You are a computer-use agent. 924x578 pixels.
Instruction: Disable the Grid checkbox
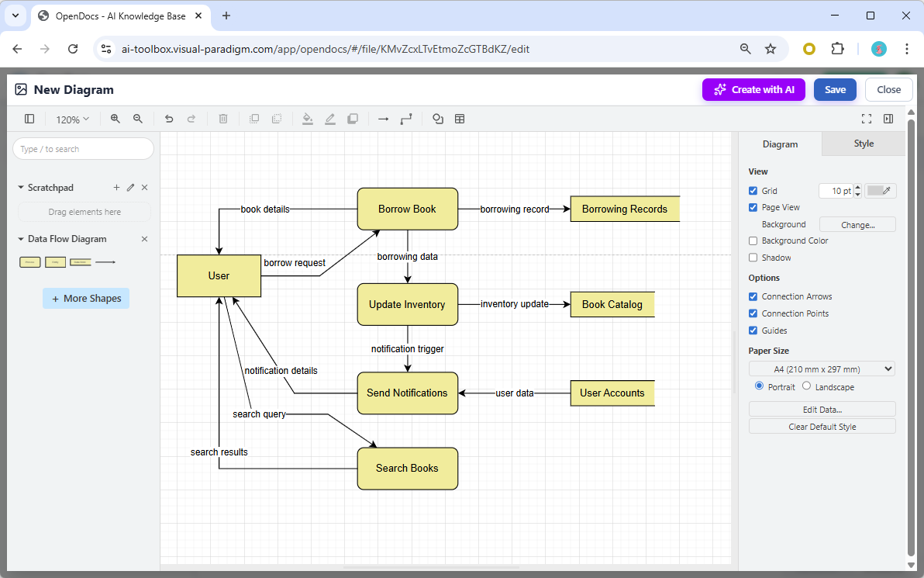click(x=753, y=190)
